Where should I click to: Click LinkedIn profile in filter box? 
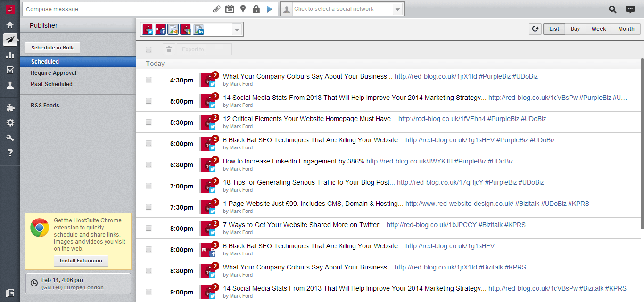click(x=198, y=29)
